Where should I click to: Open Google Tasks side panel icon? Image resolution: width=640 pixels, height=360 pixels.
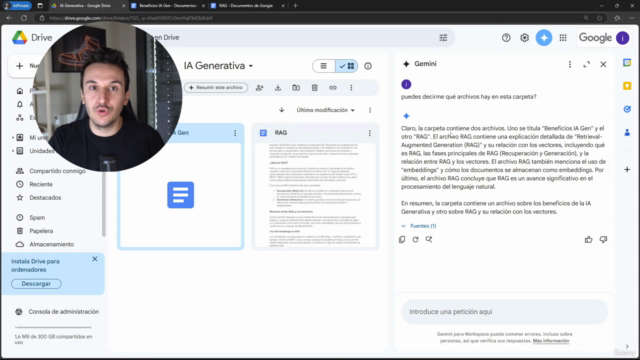tap(627, 109)
